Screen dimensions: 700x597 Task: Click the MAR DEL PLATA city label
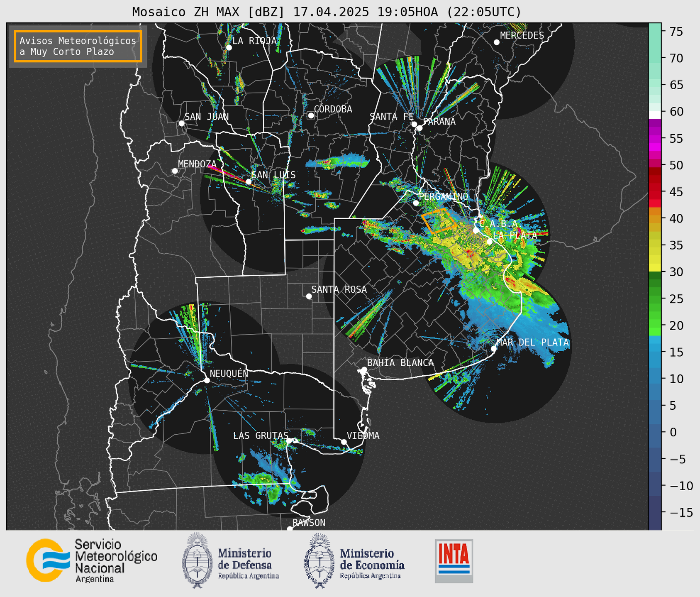click(532, 343)
